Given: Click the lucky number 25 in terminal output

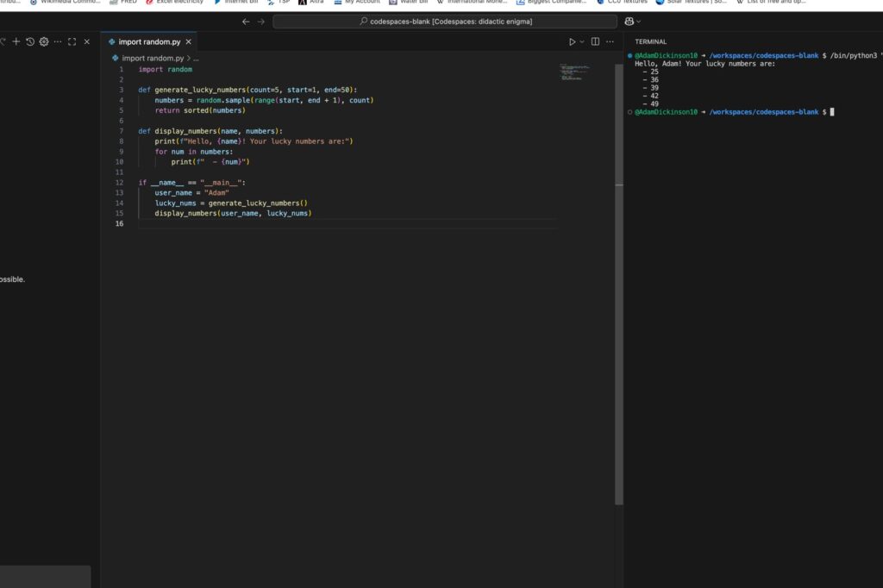Looking at the screenshot, I should (x=654, y=72).
